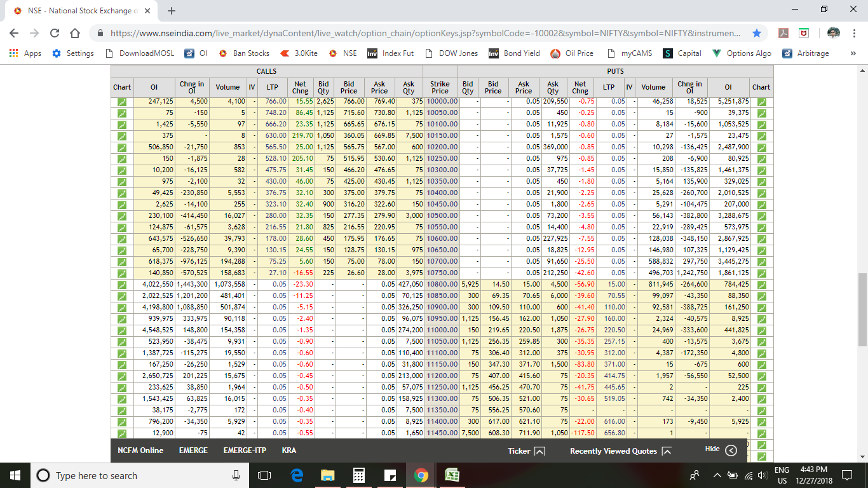This screenshot has width=868, height=488.
Task: Open Task View on taskbar
Action: (x=265, y=475)
